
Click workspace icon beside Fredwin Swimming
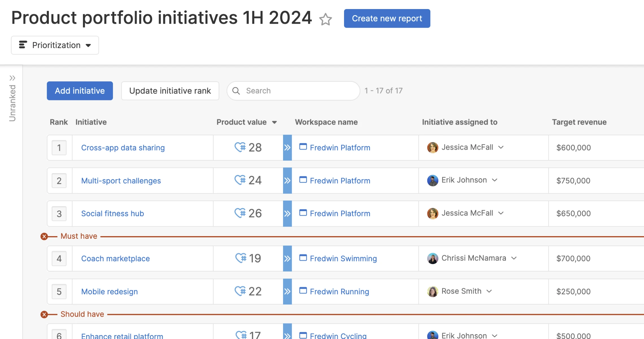click(x=303, y=258)
